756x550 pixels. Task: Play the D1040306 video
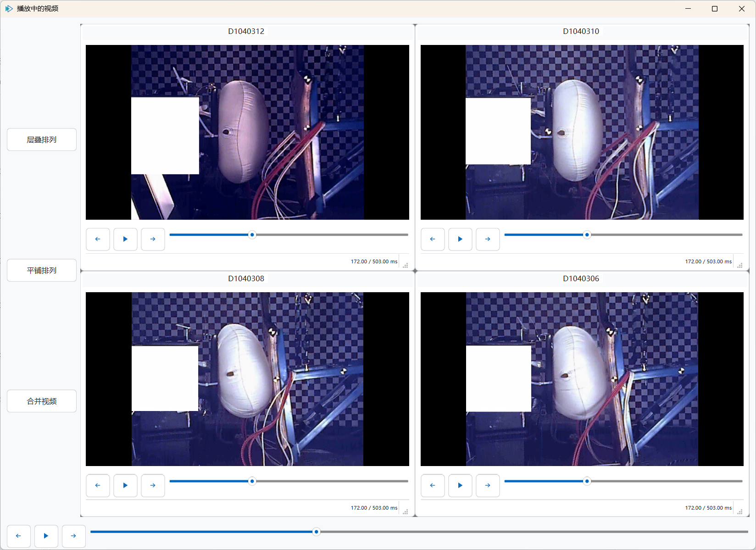coord(460,485)
